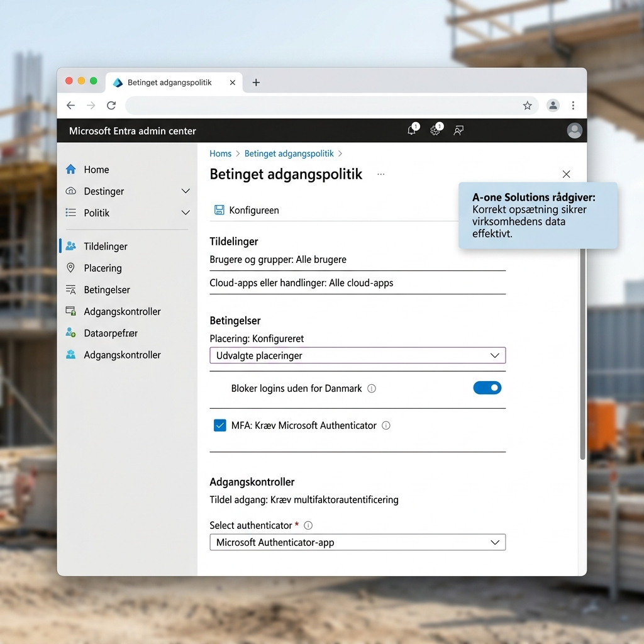Click the vertical scrollbar of the pane
This screenshot has width=644, height=644.
(582, 353)
